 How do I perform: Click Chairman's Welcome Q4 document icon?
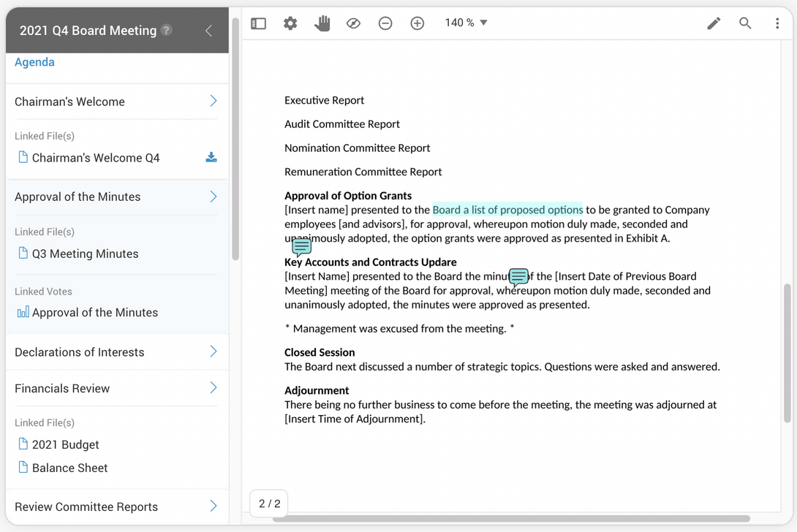coord(23,157)
